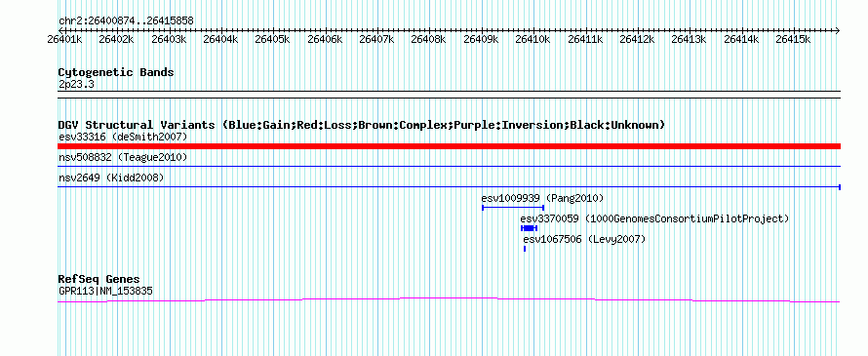Click the 26404k ruler tick label
The height and width of the screenshot is (356, 868).
(220, 40)
